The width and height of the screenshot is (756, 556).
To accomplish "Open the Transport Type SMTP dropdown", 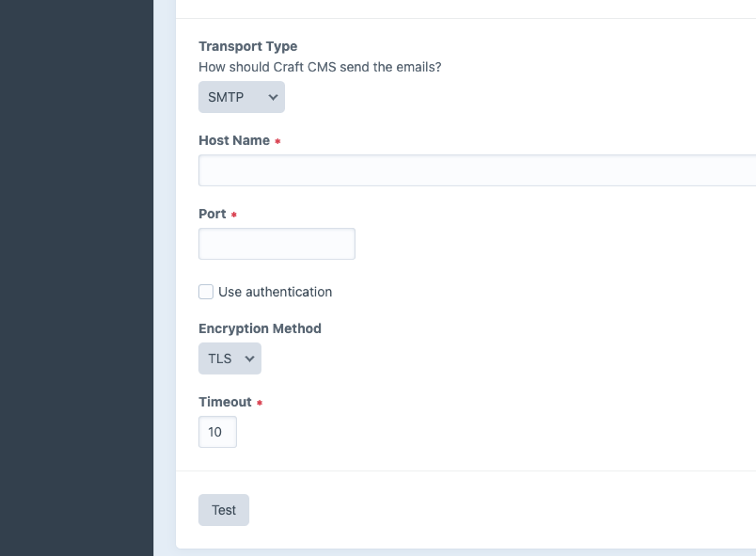I will pos(242,97).
